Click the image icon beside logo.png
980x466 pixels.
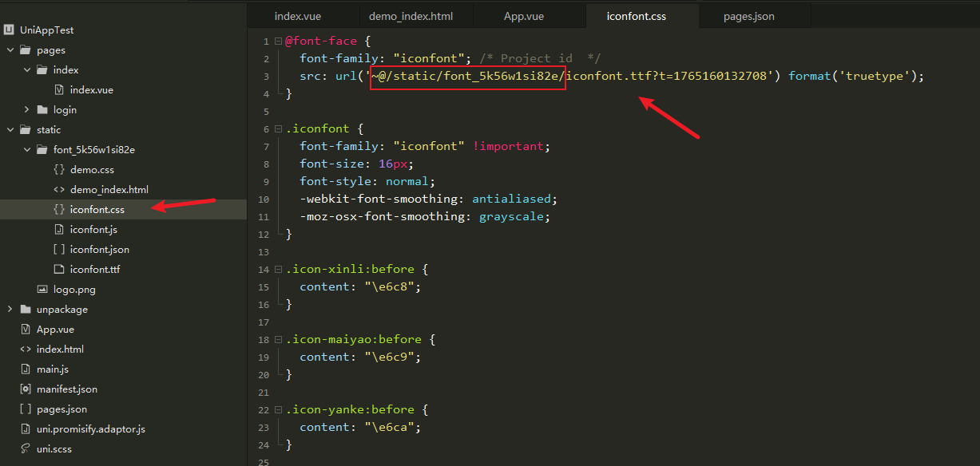point(42,289)
